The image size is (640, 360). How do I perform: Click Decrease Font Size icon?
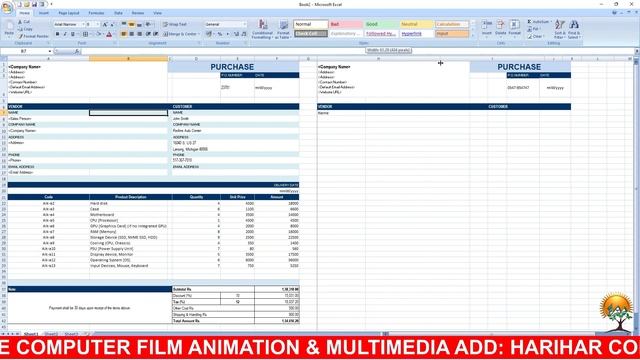pyautogui.click(x=112, y=24)
